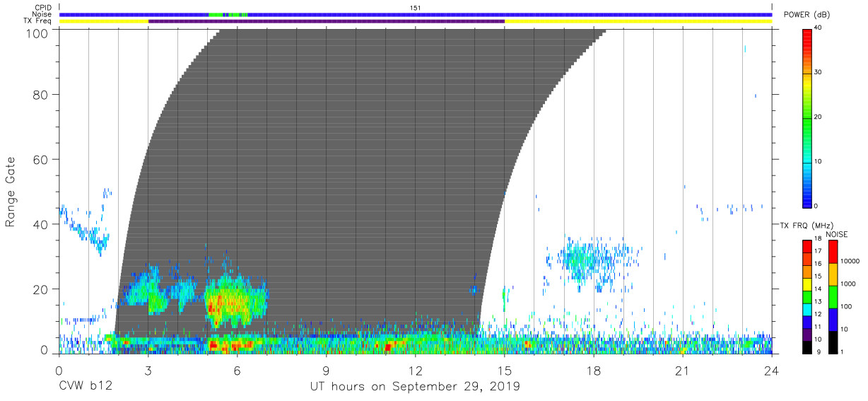Click the range gate axis label '20'
Image resolution: width=868 pixels, height=401 pixels.
click(41, 289)
